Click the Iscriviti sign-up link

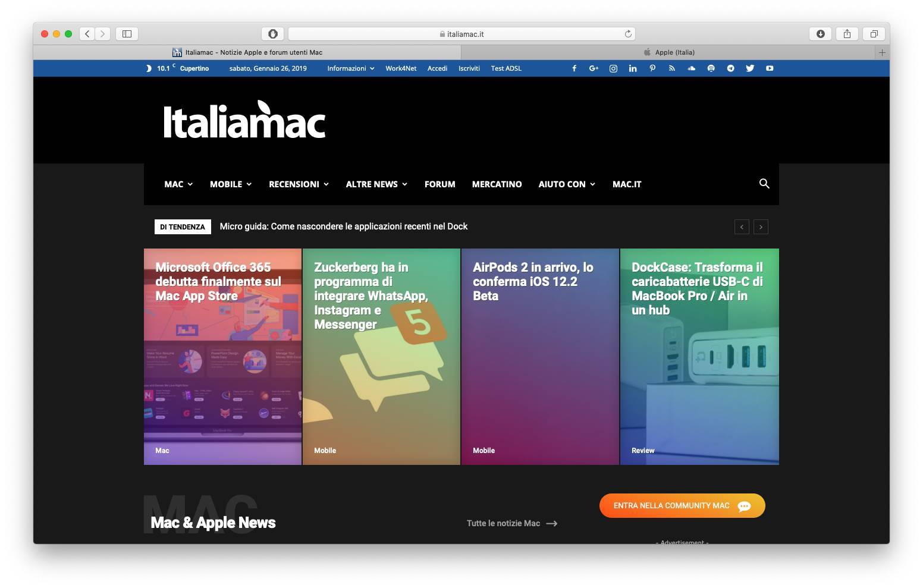pos(469,68)
